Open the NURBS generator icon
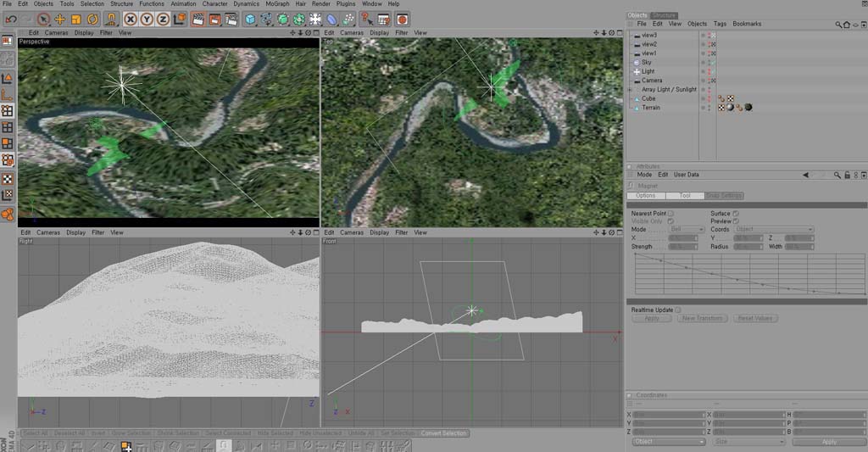 coord(283,20)
